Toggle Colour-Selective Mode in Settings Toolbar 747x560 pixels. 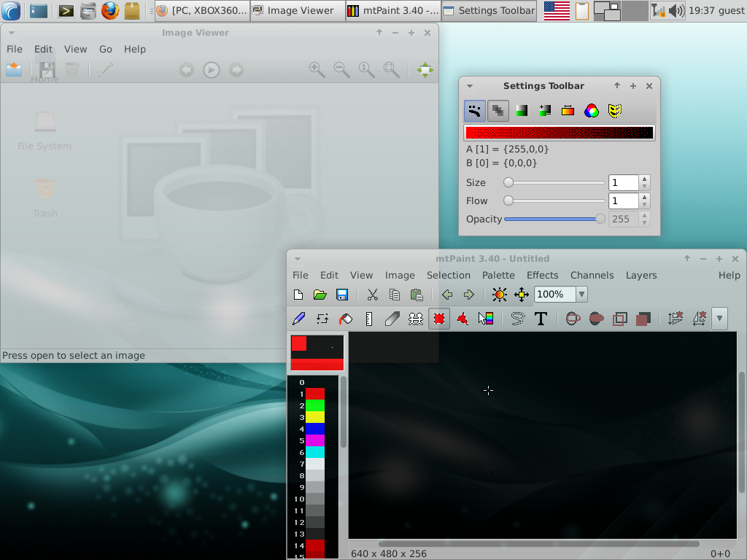568,111
